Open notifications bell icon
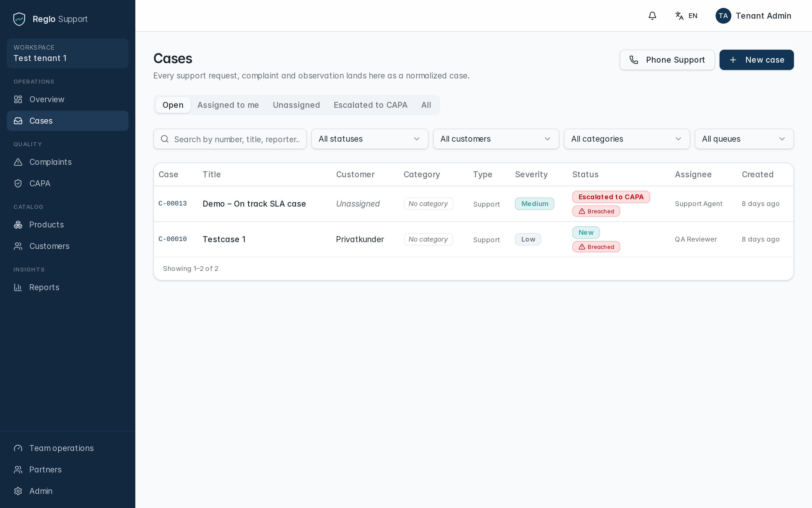This screenshot has width=812, height=508. 652,16
